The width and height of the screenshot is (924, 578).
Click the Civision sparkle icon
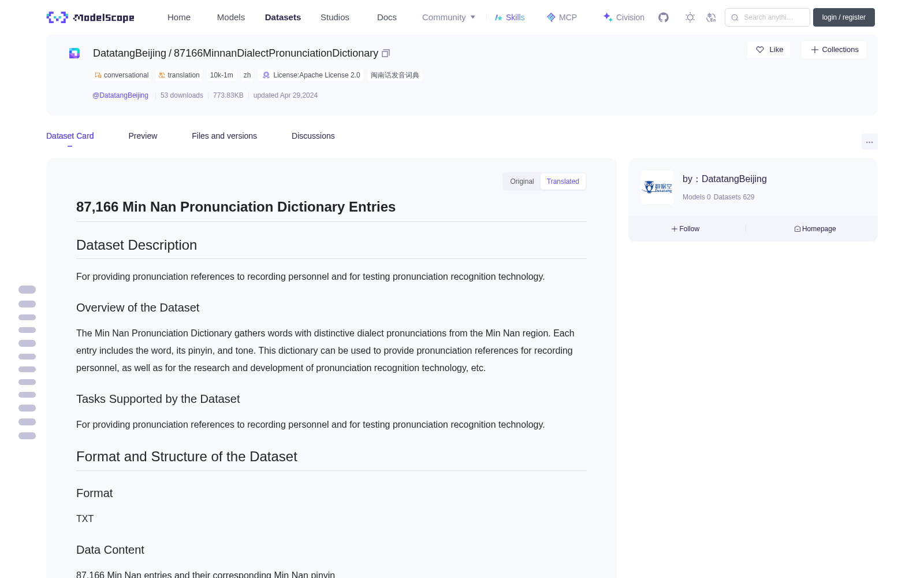click(608, 17)
